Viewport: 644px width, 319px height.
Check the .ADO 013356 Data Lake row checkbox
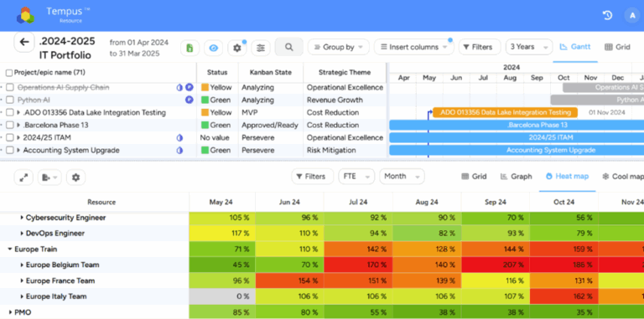[10, 113]
